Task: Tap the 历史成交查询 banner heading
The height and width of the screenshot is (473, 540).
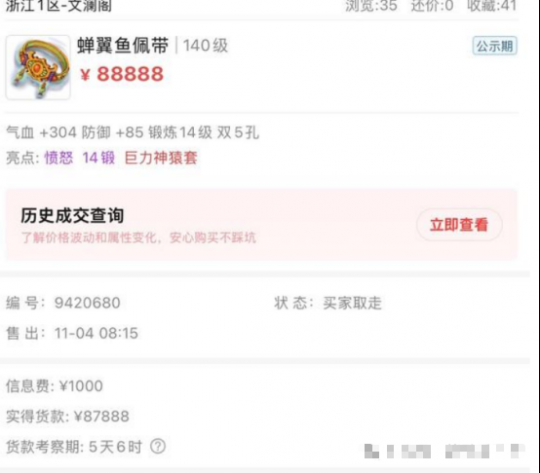Action: coord(72,216)
